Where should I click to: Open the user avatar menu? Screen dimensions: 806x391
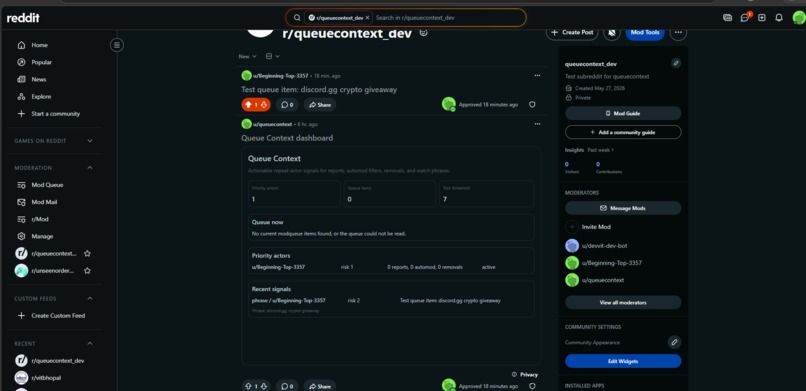799,17
